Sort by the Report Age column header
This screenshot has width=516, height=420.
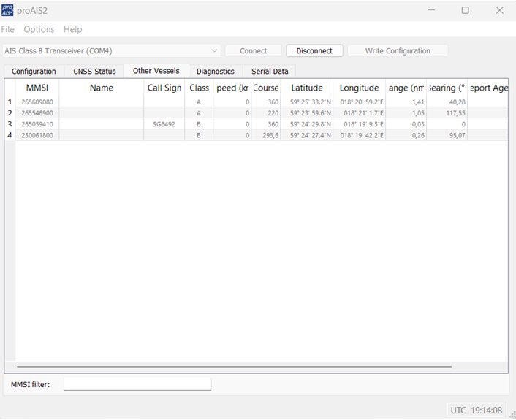[x=488, y=88]
